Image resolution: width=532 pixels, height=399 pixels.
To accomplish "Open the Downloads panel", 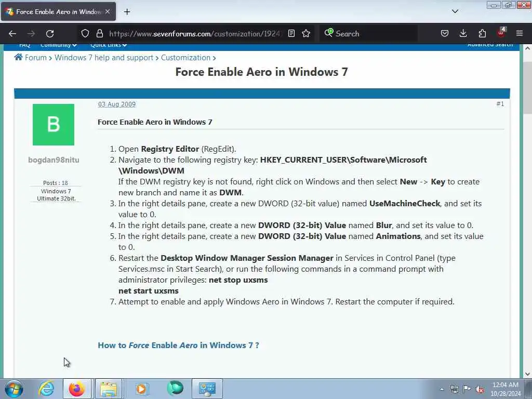I will pyautogui.click(x=463, y=33).
